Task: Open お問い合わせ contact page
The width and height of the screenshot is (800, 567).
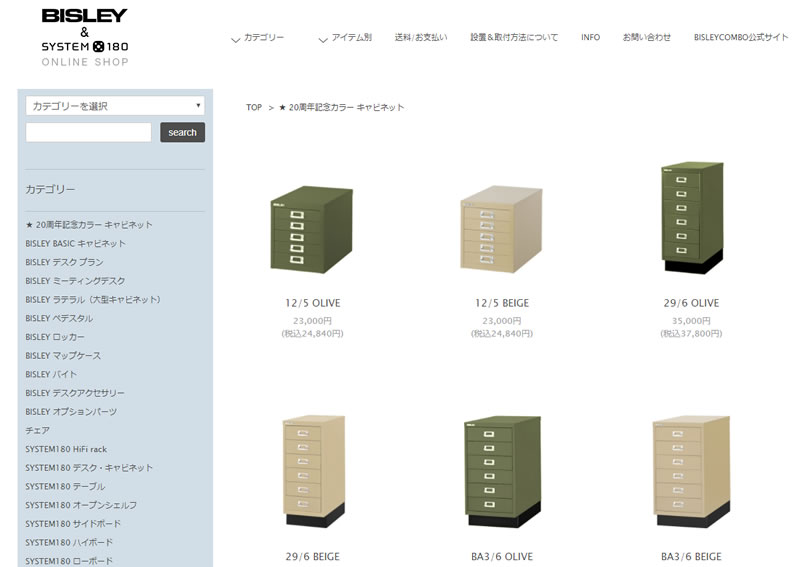Action: click(647, 38)
